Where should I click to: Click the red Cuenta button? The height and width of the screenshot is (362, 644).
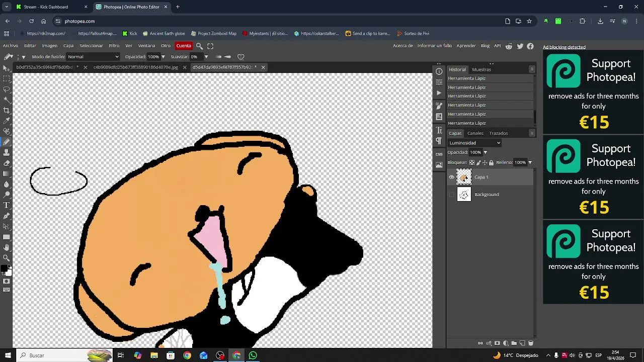coord(184,46)
